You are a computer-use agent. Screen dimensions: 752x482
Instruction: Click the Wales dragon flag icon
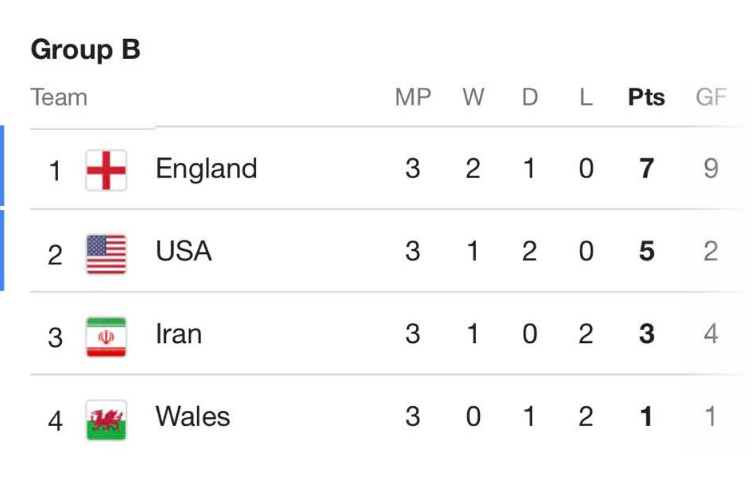tap(106, 420)
